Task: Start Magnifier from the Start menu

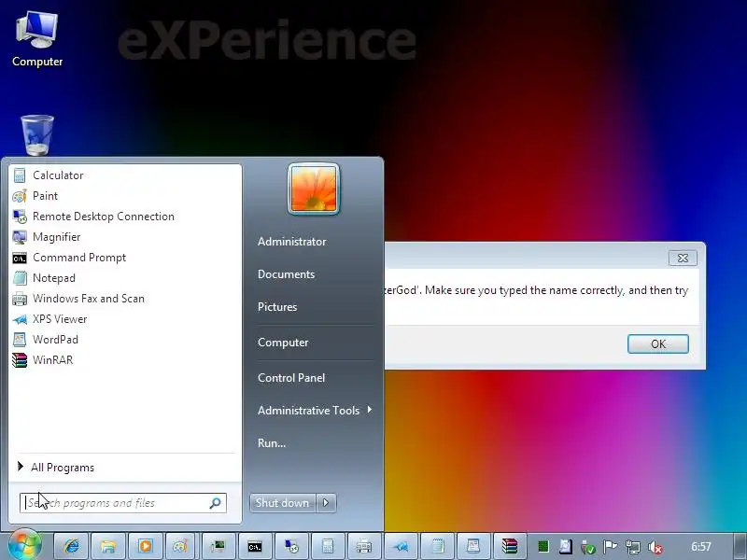Action: pyautogui.click(x=125, y=237)
